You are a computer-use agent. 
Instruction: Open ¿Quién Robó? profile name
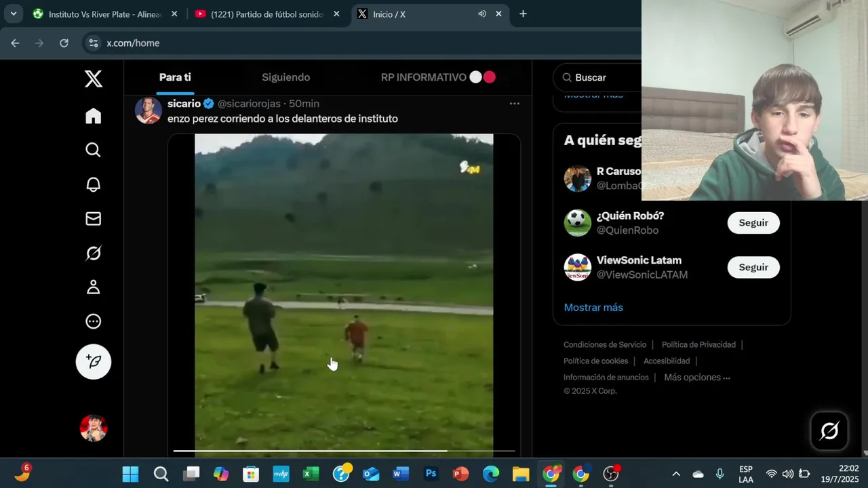point(630,216)
